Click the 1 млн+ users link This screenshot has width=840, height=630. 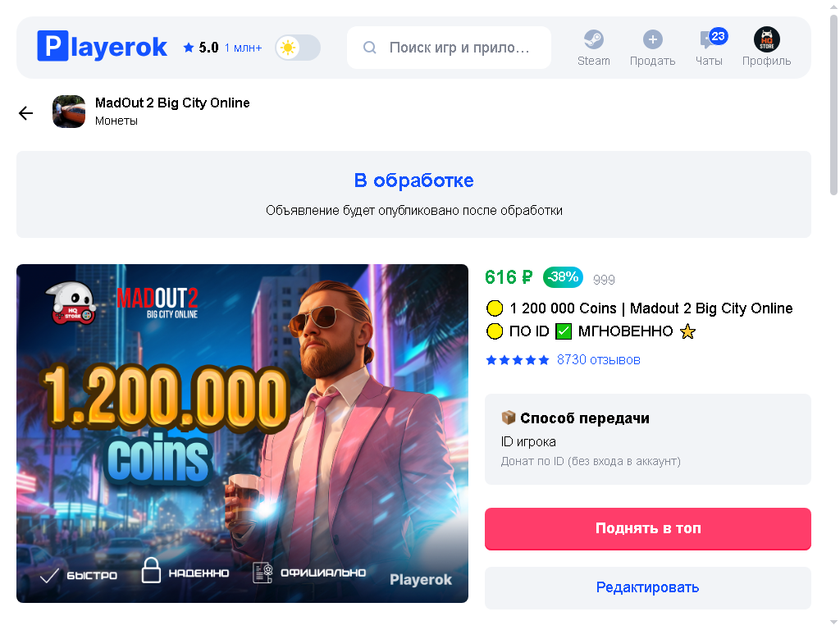[243, 48]
